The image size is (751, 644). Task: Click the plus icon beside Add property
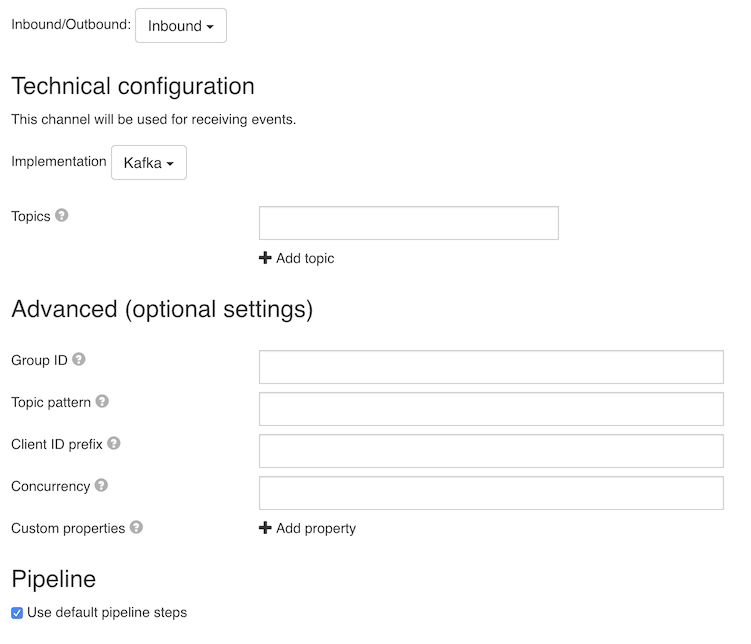265,528
